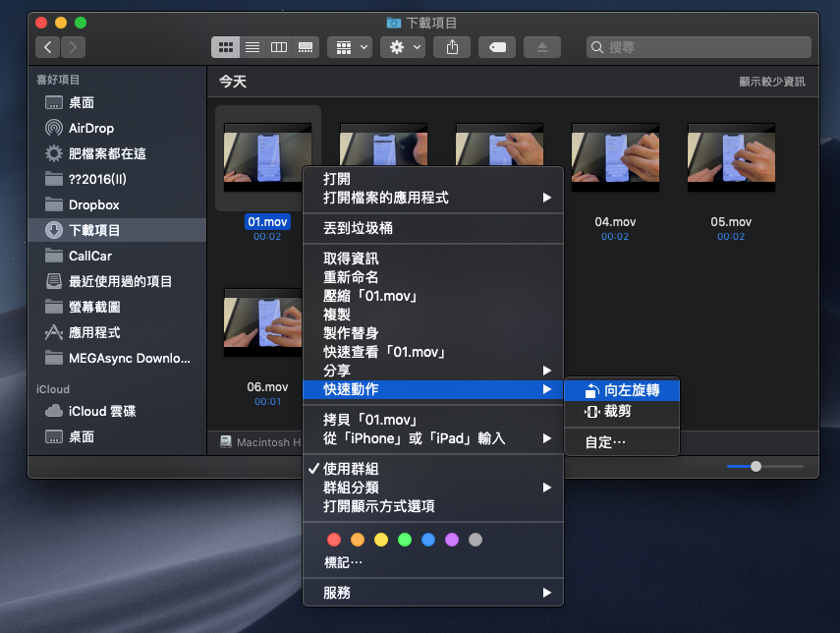The width and height of the screenshot is (840, 633).
Task: Open 肥檔案都在這 sidebar item
Action: (117, 154)
